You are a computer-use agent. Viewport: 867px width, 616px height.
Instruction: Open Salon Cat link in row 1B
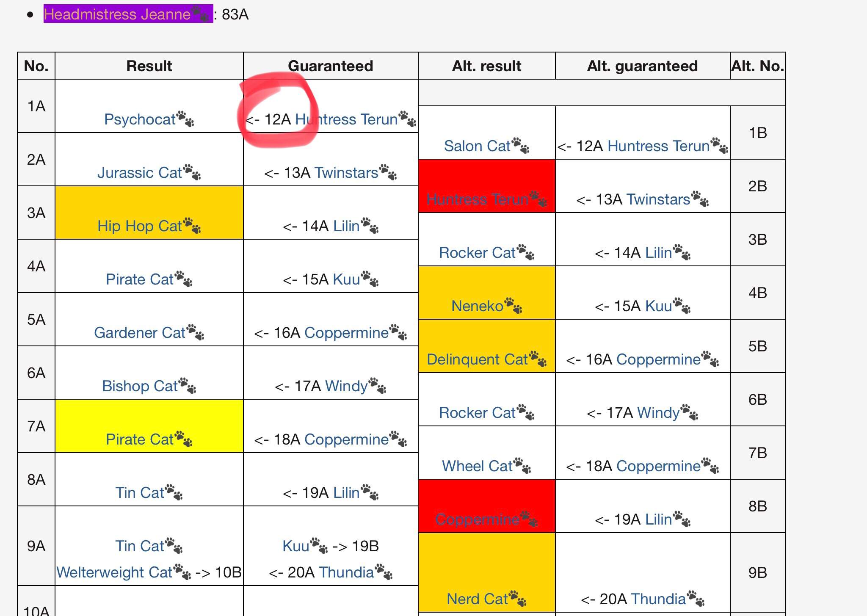477,146
